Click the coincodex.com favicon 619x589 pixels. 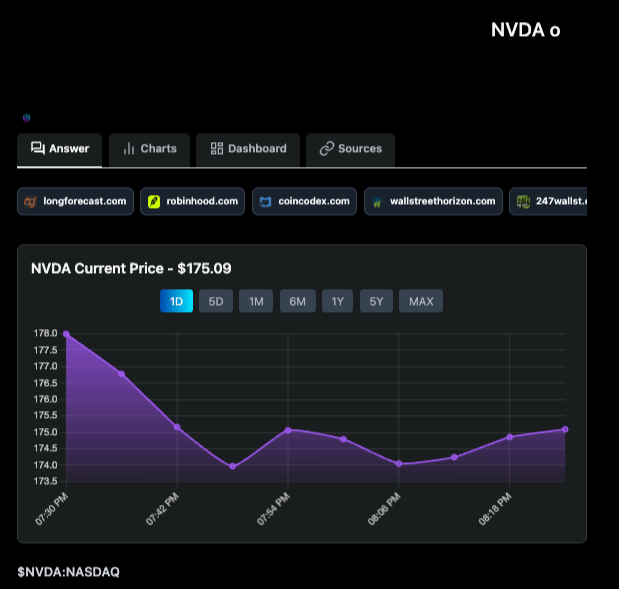[266, 202]
